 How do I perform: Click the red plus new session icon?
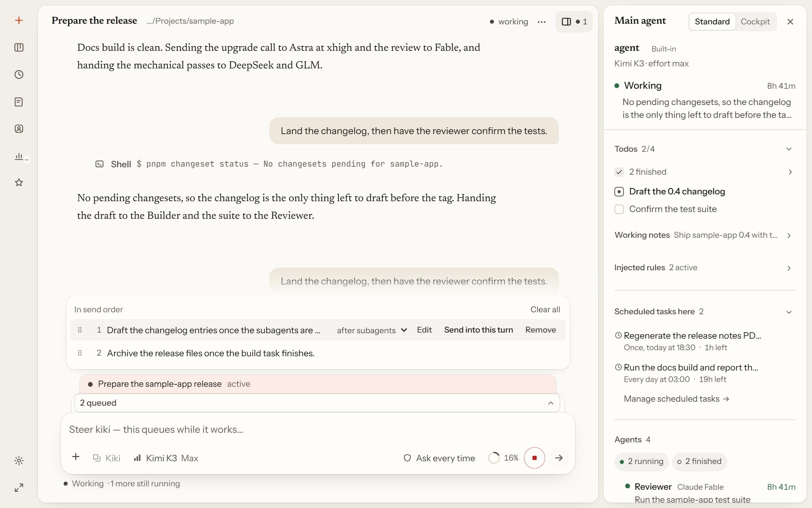[x=19, y=20]
